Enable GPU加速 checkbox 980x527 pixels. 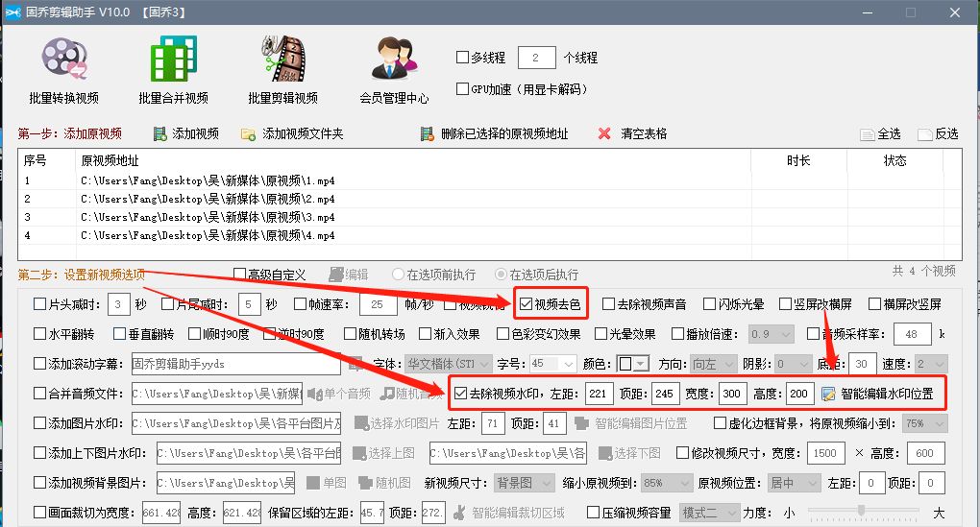pos(462,88)
